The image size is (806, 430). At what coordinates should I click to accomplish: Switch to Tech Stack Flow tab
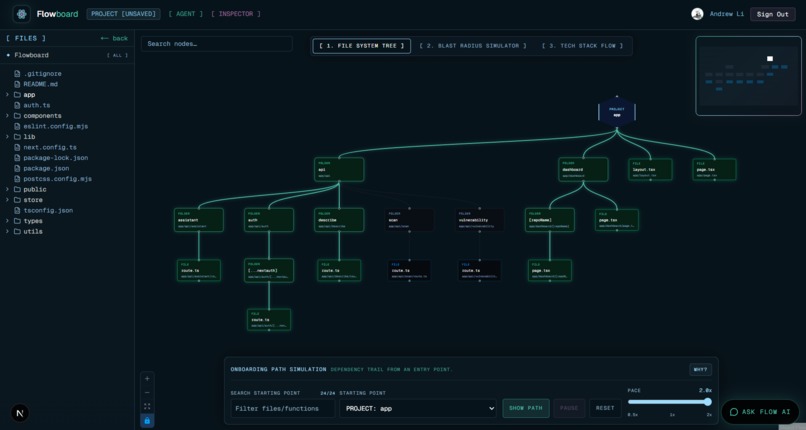(582, 46)
